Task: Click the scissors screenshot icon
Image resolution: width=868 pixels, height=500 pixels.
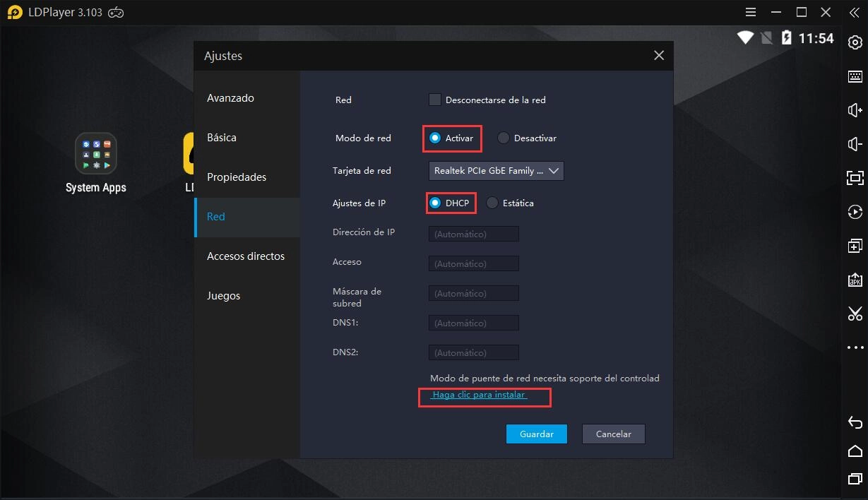Action: coord(855,314)
